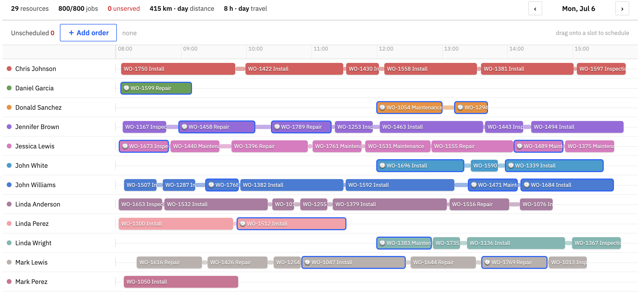Go to the previous day arrow
The height and width of the screenshot is (292, 644).
click(x=535, y=9)
